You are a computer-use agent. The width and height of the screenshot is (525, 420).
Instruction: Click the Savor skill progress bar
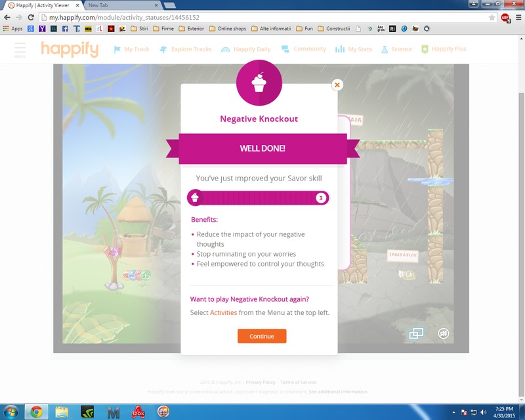click(x=258, y=198)
